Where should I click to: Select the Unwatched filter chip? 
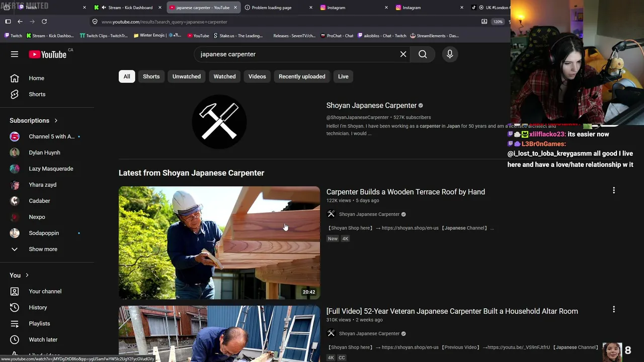point(187,76)
